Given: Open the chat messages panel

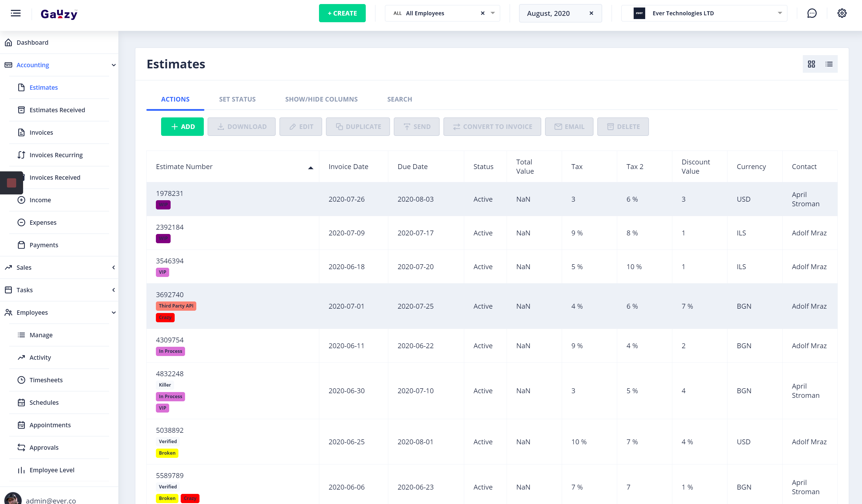Looking at the screenshot, I should pos(812,13).
